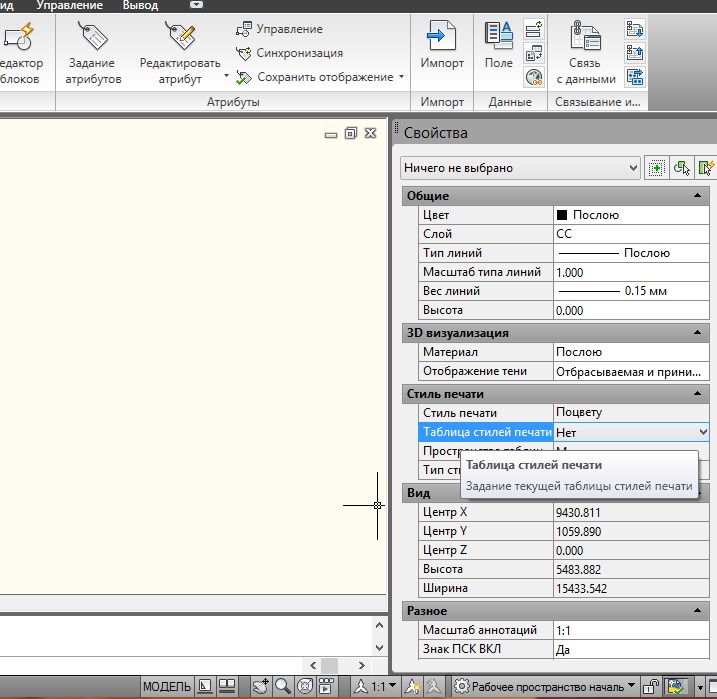Open the Вывод ribbon tab
Screen dimensions: 717x699
point(140,5)
